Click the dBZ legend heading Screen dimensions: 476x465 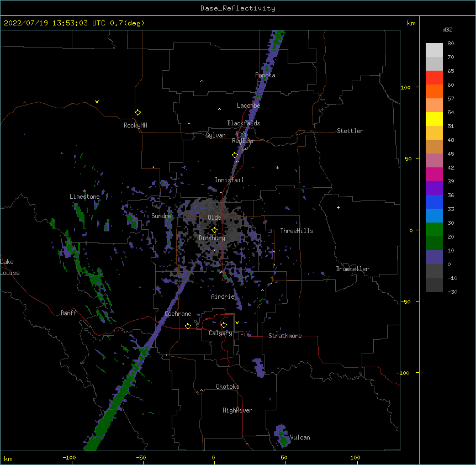pos(447,29)
